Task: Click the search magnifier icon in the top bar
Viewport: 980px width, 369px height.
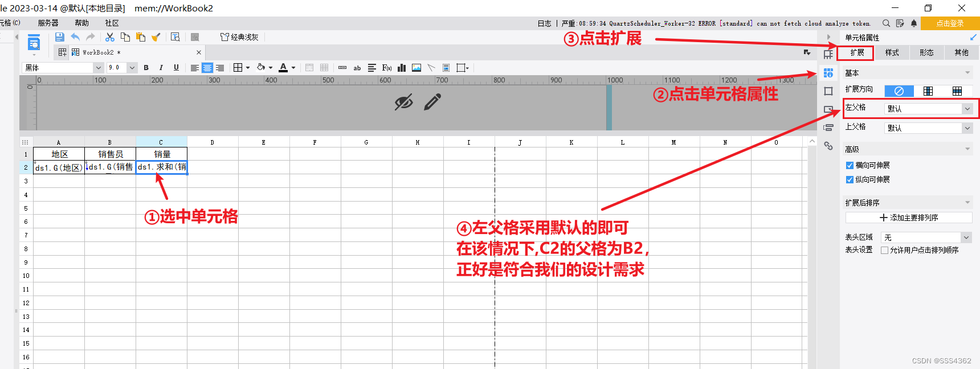Action: 886,23
